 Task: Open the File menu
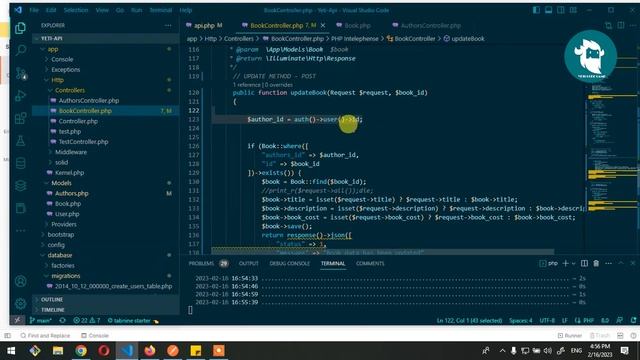coord(34,10)
